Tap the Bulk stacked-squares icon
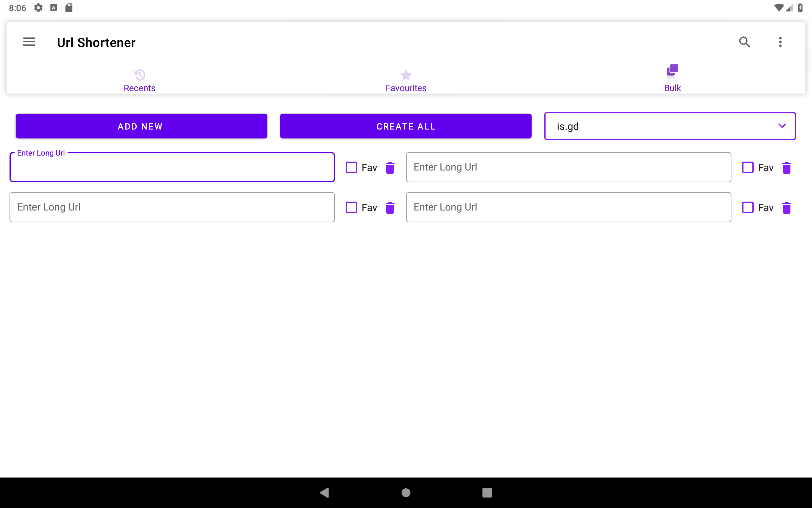The width and height of the screenshot is (812, 508). pos(672,70)
